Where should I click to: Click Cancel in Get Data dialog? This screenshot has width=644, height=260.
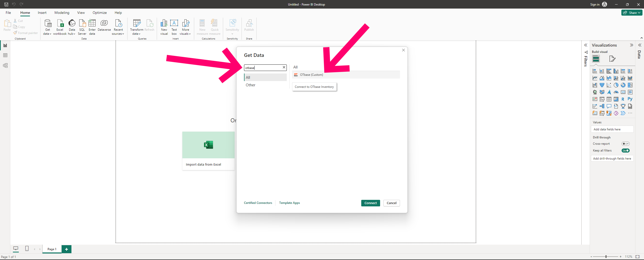coord(391,203)
